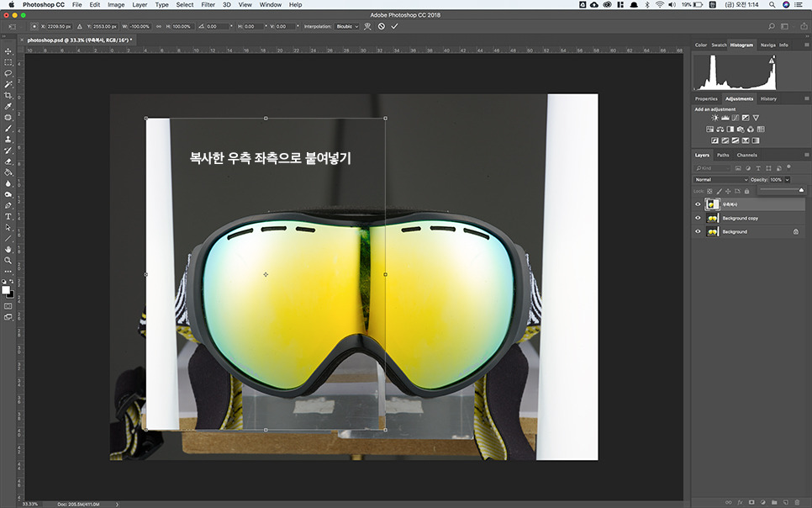The width and height of the screenshot is (812, 508).
Task: Select the Lasso tool
Action: [8, 73]
